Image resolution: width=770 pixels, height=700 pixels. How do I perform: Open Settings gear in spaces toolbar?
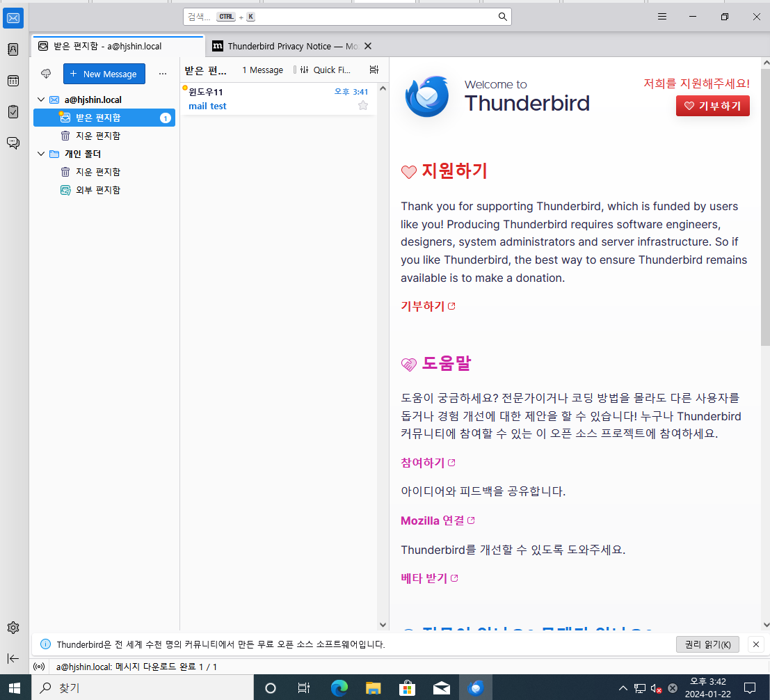[x=13, y=628]
